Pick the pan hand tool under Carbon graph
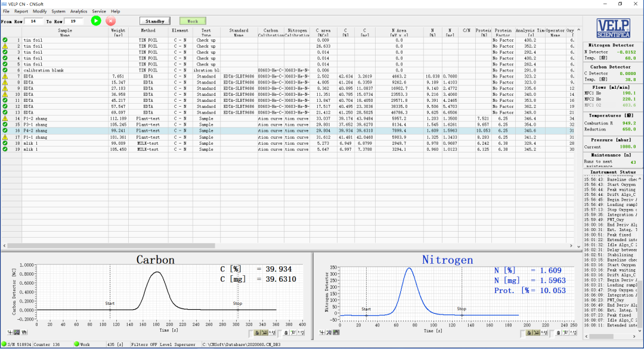644x349 pixels. 24,332
